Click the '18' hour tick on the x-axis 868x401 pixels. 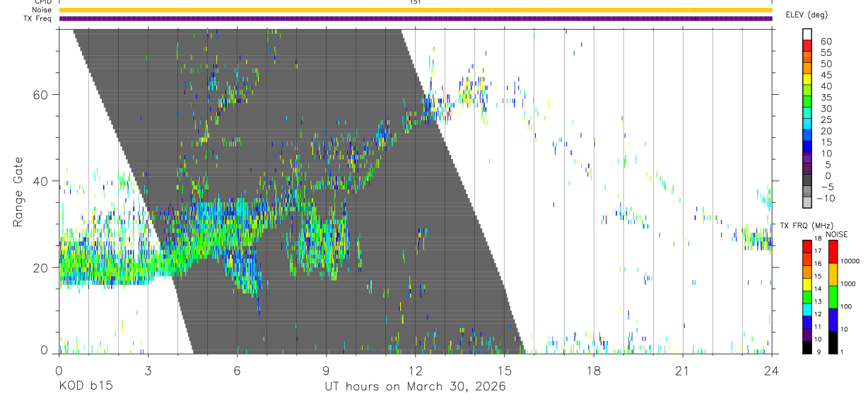pos(594,370)
